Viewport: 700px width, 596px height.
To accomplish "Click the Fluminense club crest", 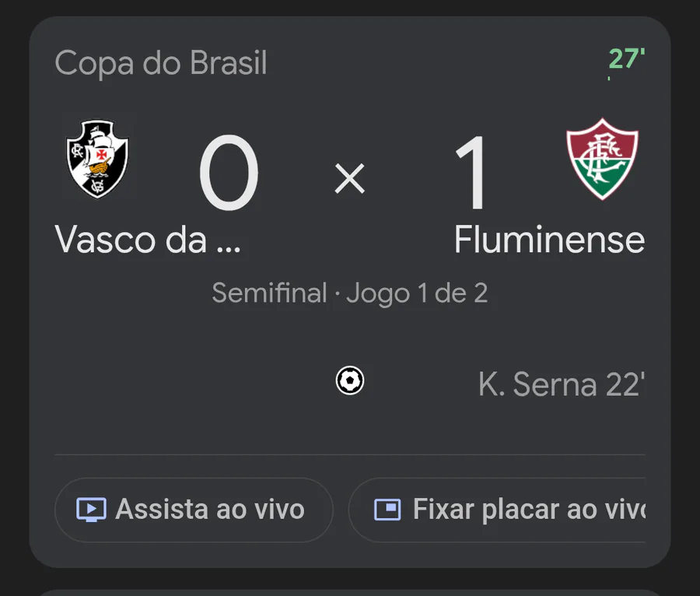I will point(602,159).
